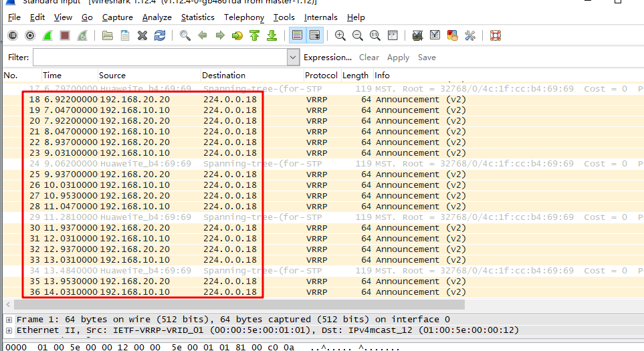Sort by the Info column header
Image resolution: width=644 pixels, height=351 pixels.
pos(508,76)
